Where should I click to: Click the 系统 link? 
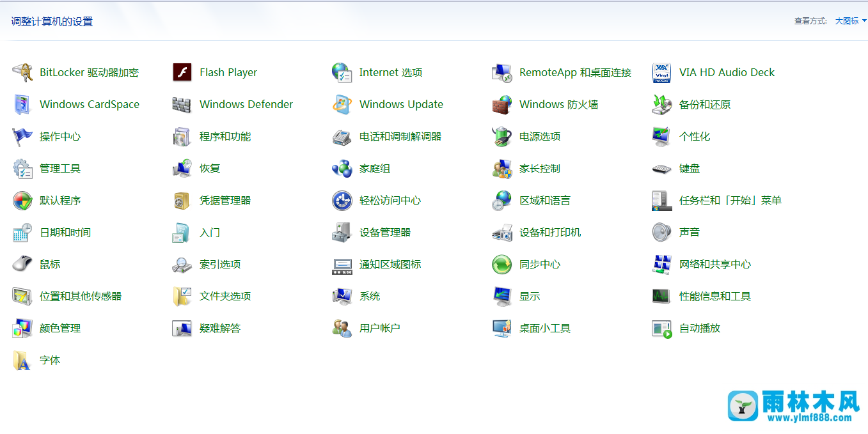[x=370, y=297]
